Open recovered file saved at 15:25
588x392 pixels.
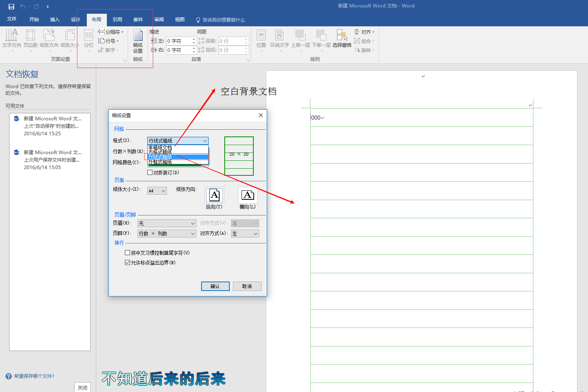point(50,126)
